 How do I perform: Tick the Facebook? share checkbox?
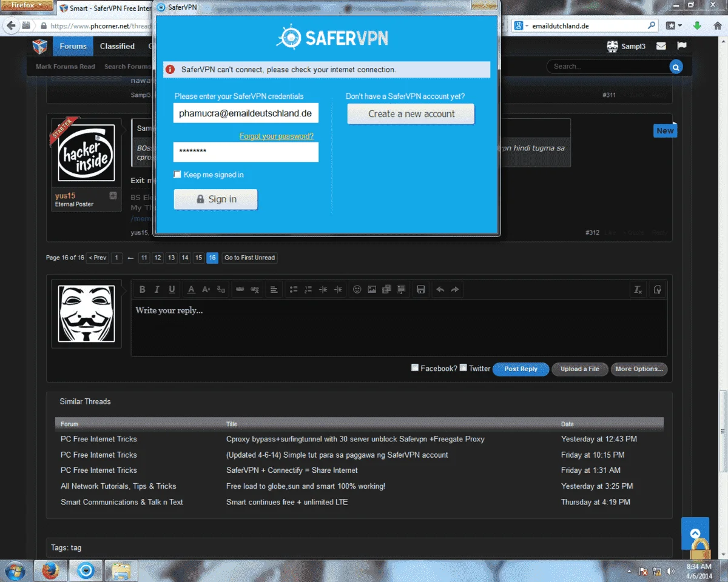coord(415,367)
